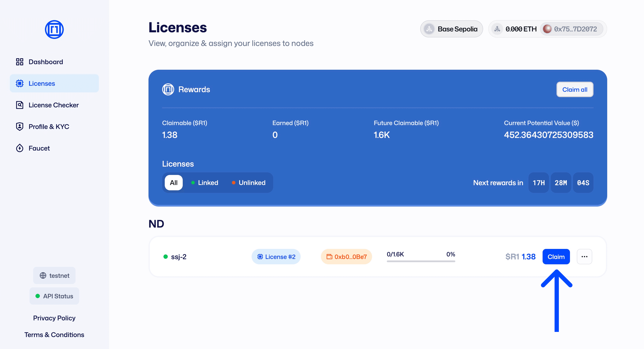Claim rewards for ssj-2 license
This screenshot has height=349, width=644.
556,257
